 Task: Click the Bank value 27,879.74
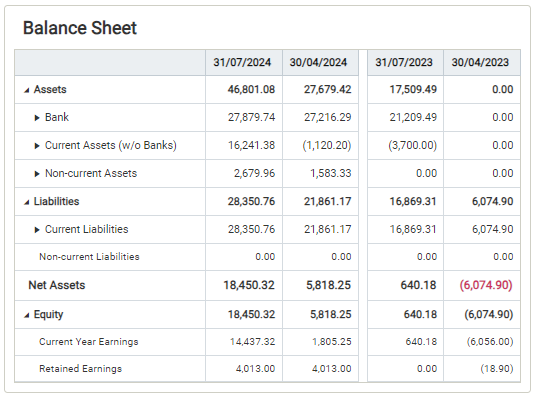click(251, 117)
